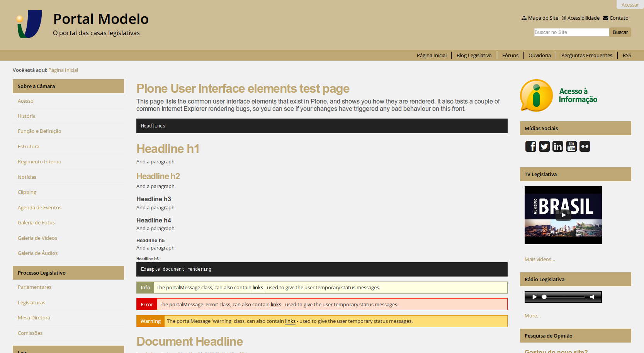The image size is (644, 353).
Task: Click the Pesquisa de Opinião portlet header
Action: 576,336
